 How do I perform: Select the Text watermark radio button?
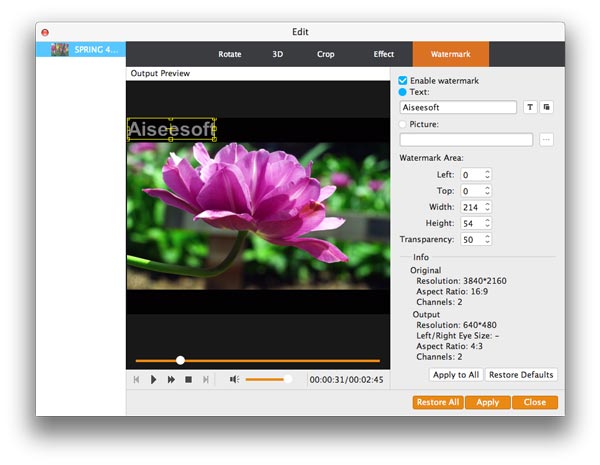[x=402, y=92]
